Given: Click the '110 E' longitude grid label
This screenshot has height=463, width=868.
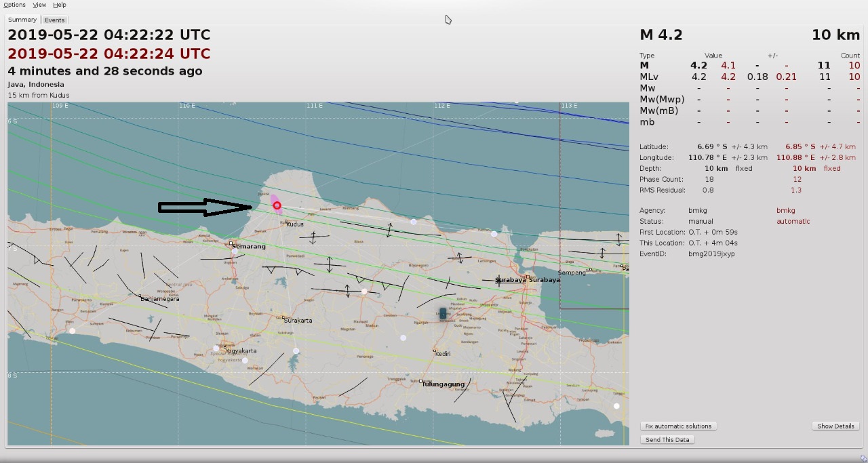Looking at the screenshot, I should [x=187, y=106].
